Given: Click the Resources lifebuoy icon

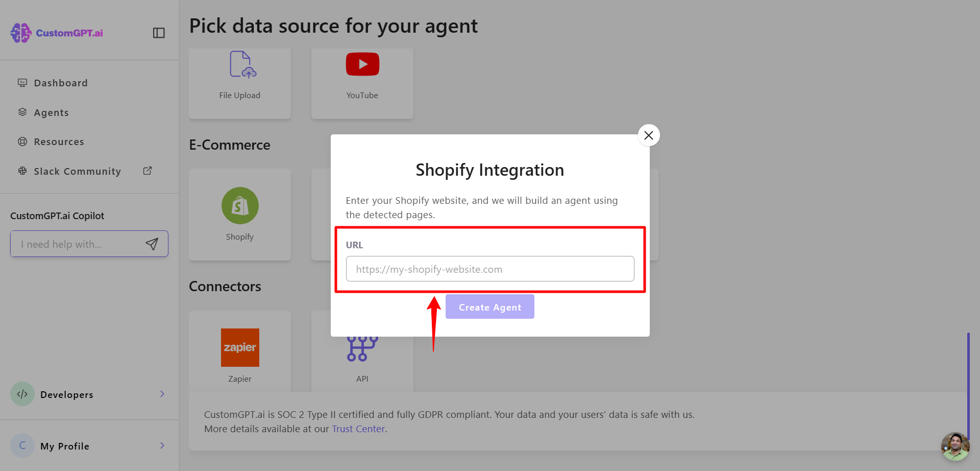Looking at the screenshot, I should pos(22,142).
